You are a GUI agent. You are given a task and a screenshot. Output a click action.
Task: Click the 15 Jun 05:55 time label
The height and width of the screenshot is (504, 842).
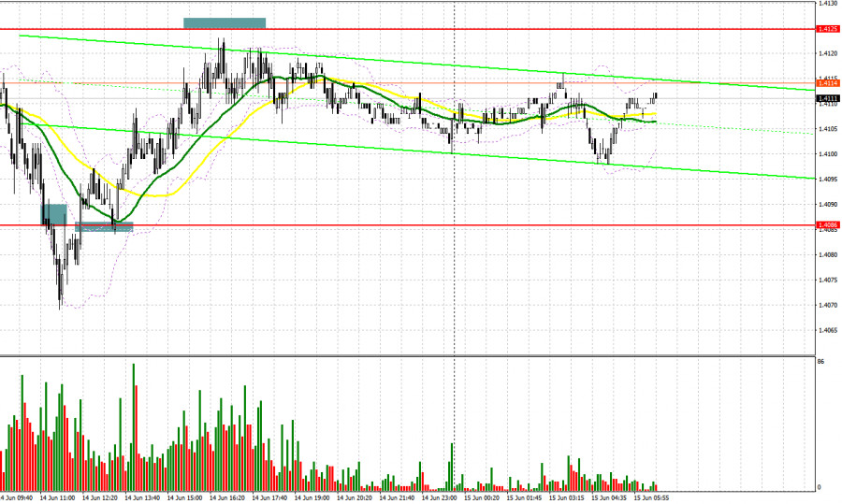(651, 498)
